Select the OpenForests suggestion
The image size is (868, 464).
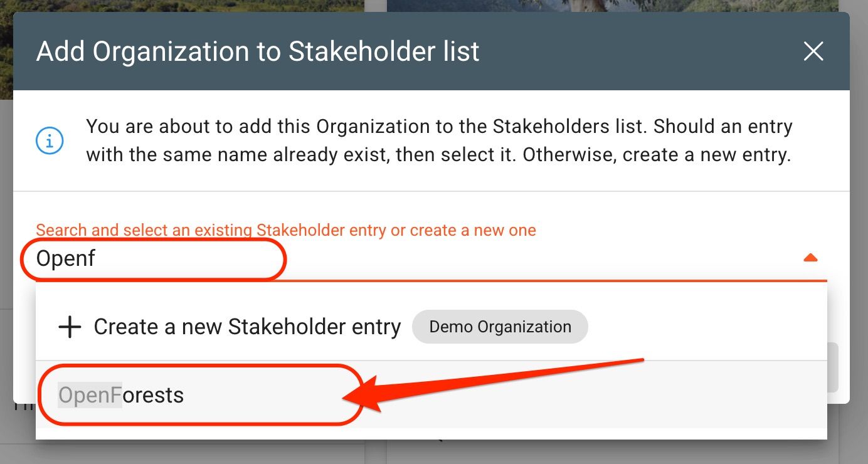point(431,395)
